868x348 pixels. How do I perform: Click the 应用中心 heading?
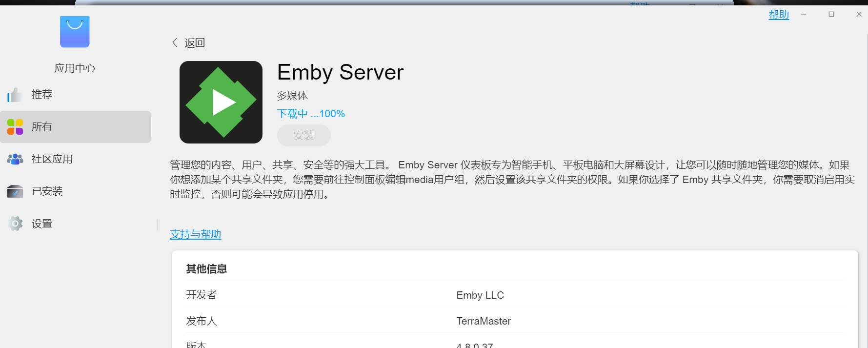click(x=75, y=68)
